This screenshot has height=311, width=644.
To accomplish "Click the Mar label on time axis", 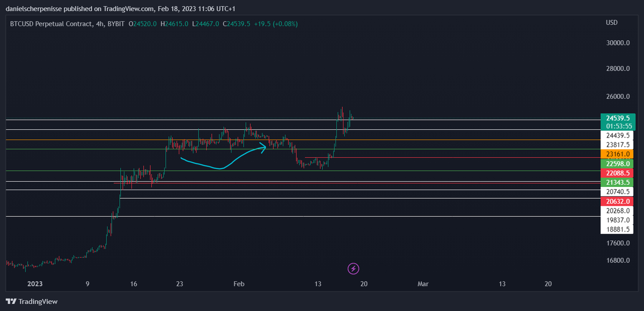I will (x=424, y=283).
